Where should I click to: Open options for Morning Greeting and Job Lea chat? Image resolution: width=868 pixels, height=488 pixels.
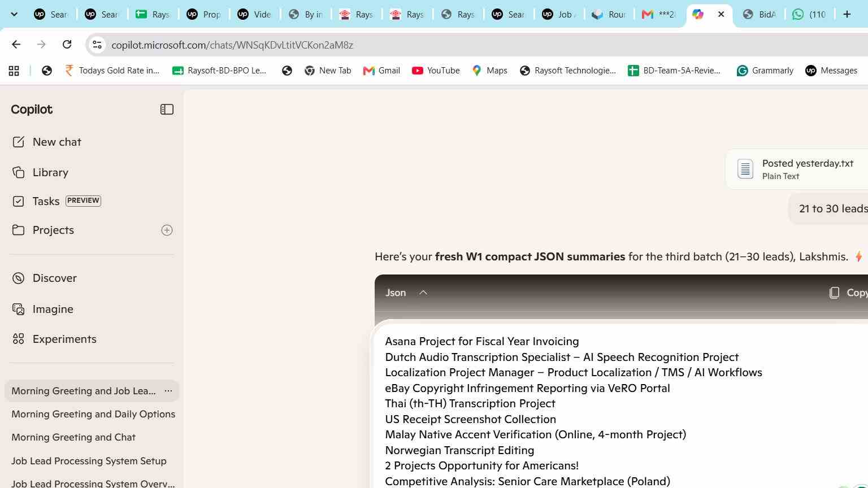168,391
